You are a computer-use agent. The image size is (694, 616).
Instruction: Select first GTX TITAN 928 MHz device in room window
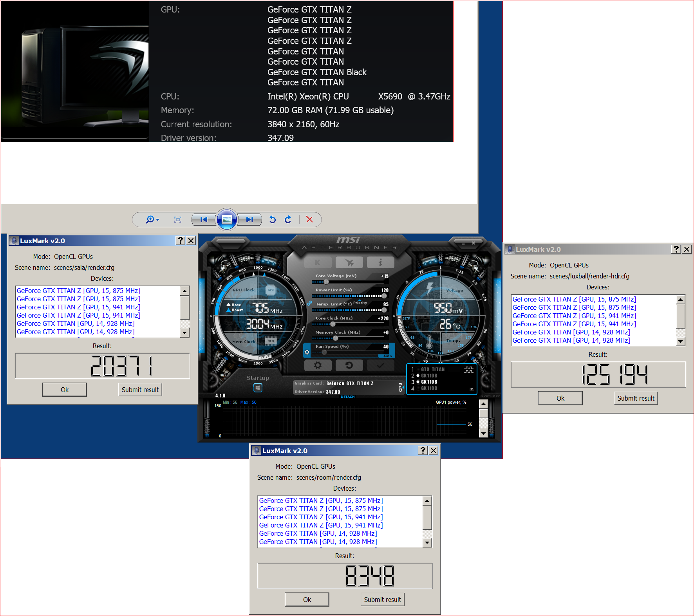318,533
